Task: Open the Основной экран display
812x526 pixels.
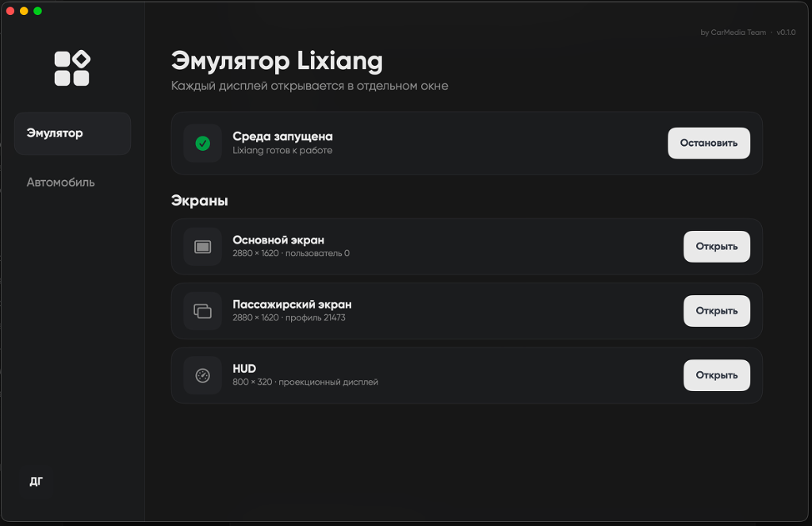Action: tap(716, 247)
